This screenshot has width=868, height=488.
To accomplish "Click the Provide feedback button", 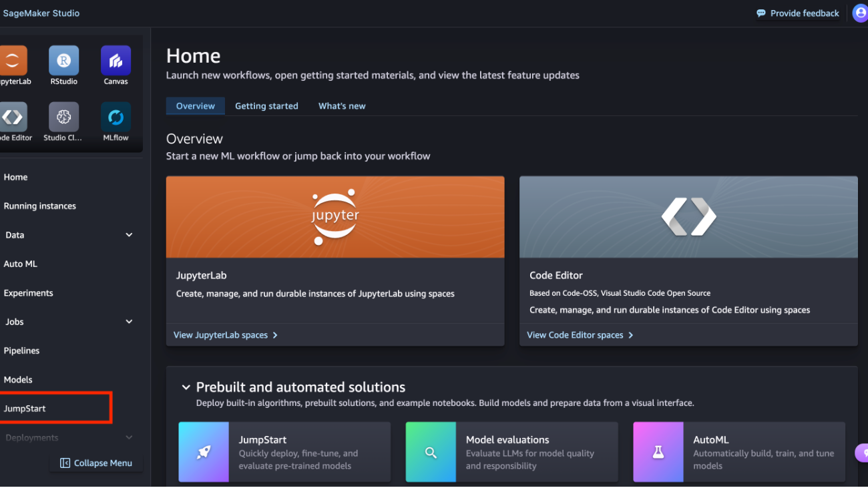I will click(798, 13).
